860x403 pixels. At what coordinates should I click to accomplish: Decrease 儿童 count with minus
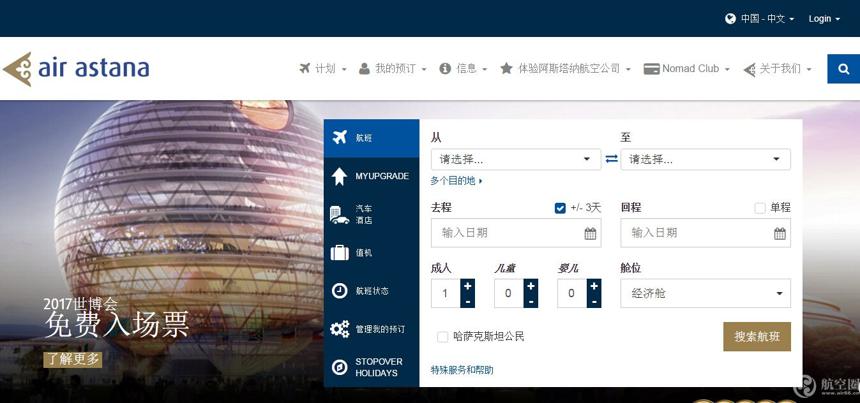(x=531, y=301)
